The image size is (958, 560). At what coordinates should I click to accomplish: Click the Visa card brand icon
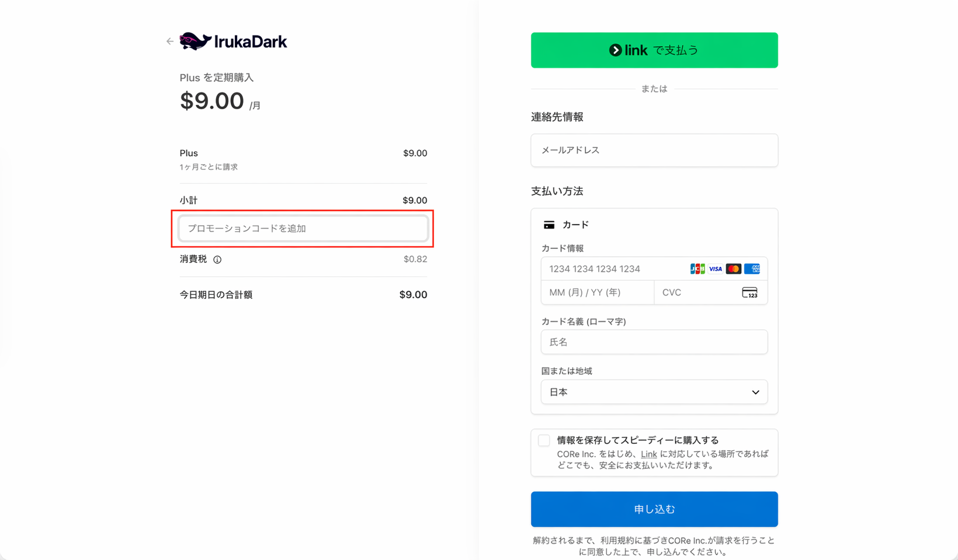pyautogui.click(x=715, y=269)
